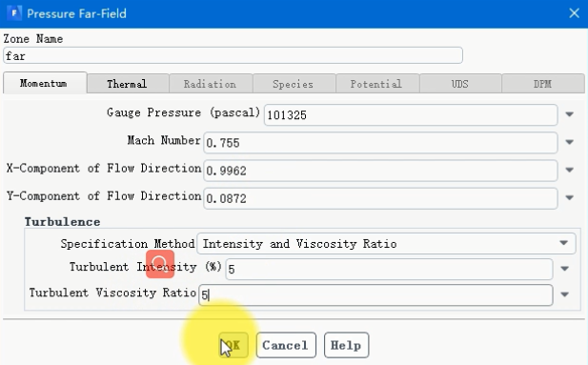The width and height of the screenshot is (588, 365).
Task: Open the Turbulent Viscosity Ratio dropdown arrow
Action: 565,294
